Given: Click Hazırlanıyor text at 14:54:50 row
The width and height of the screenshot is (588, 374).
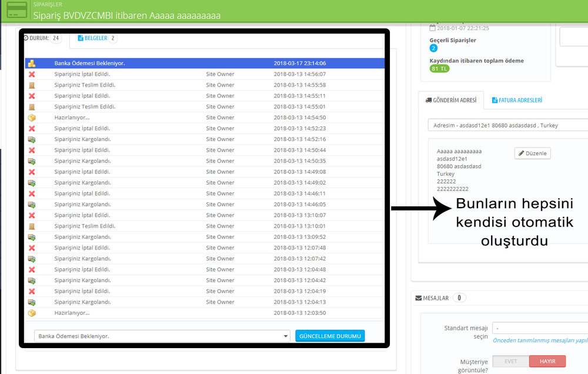Looking at the screenshot, I should pos(72,118).
